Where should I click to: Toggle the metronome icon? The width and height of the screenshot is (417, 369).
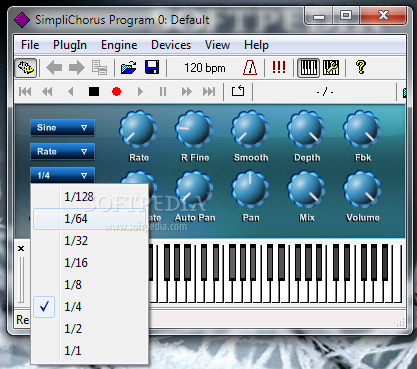pyautogui.click(x=250, y=68)
